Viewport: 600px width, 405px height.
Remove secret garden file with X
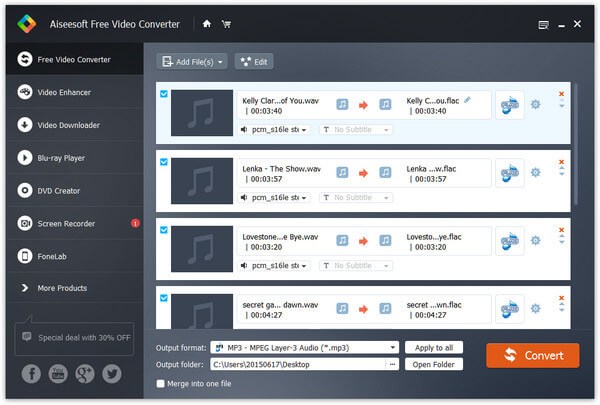click(561, 298)
